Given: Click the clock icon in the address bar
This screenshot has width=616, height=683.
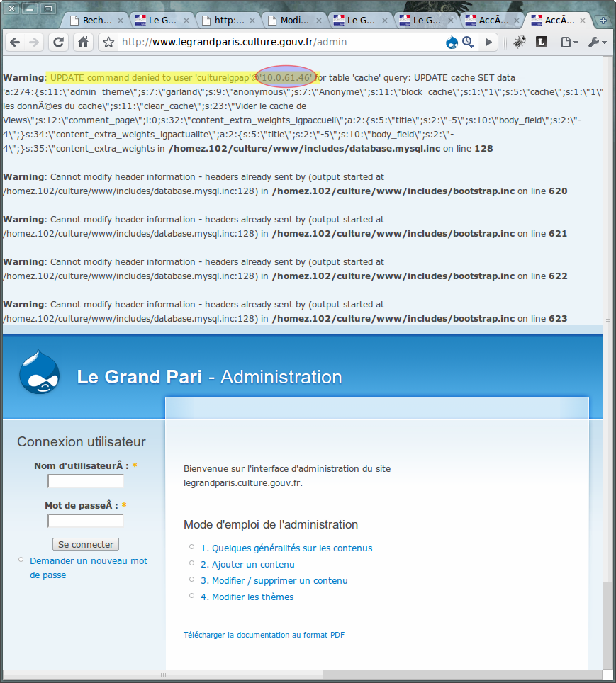Looking at the screenshot, I should pyautogui.click(x=468, y=43).
